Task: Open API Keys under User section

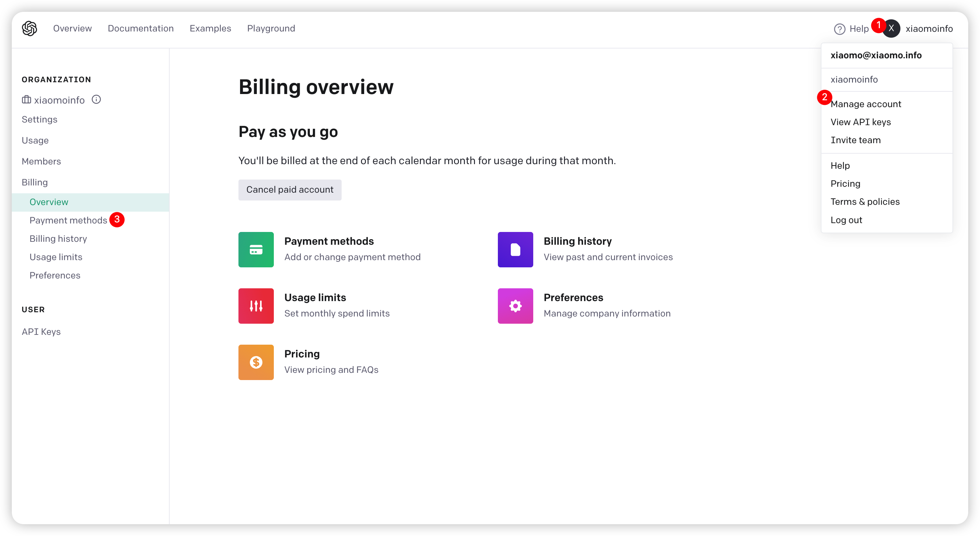Action: pos(41,332)
